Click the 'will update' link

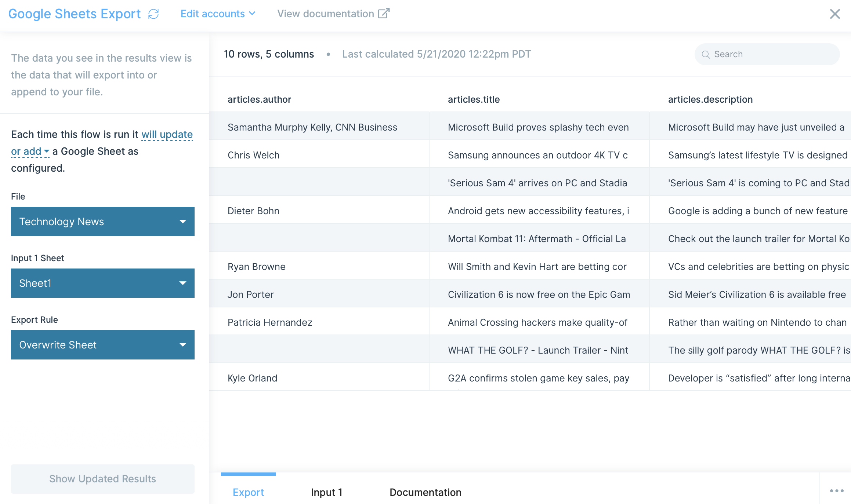coord(167,134)
